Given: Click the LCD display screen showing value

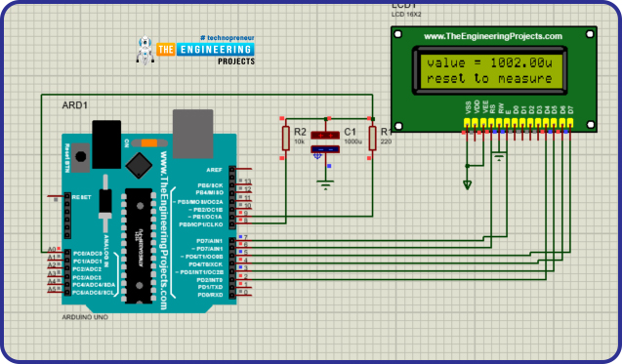Looking at the screenshot, I should coord(490,71).
